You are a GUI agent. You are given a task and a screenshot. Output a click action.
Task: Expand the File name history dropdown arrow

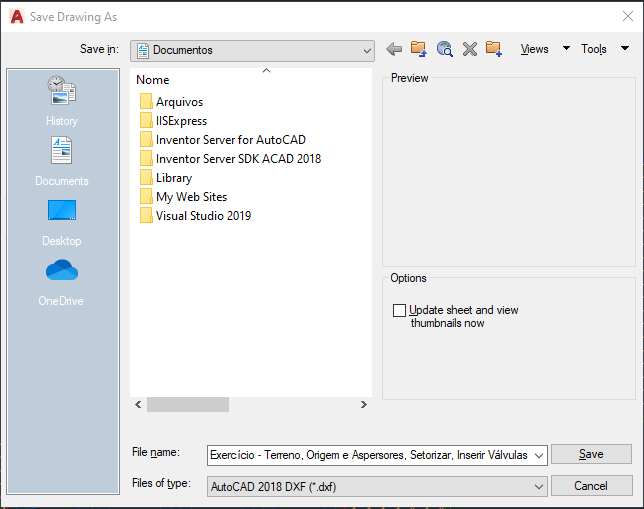tap(539, 455)
